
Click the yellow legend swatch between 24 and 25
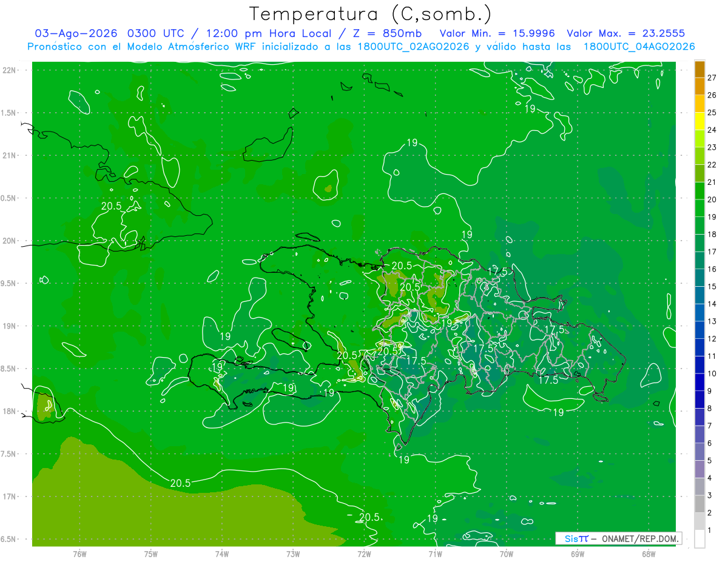point(699,121)
